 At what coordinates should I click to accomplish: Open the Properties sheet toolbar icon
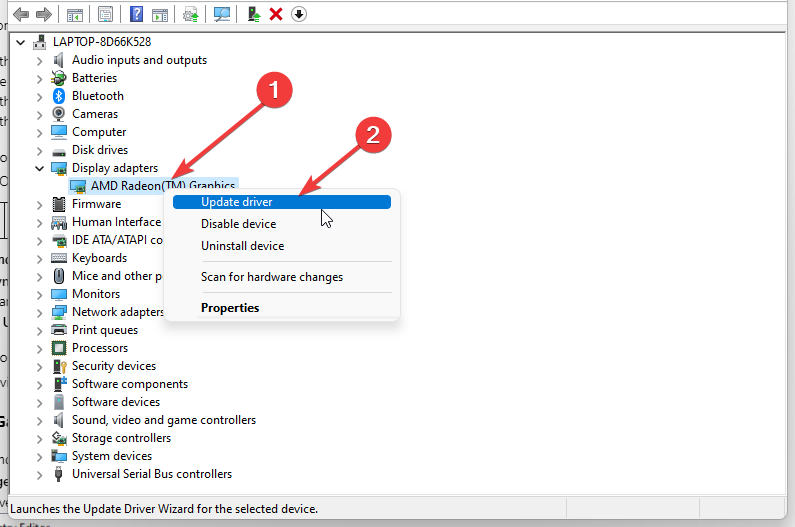point(105,15)
